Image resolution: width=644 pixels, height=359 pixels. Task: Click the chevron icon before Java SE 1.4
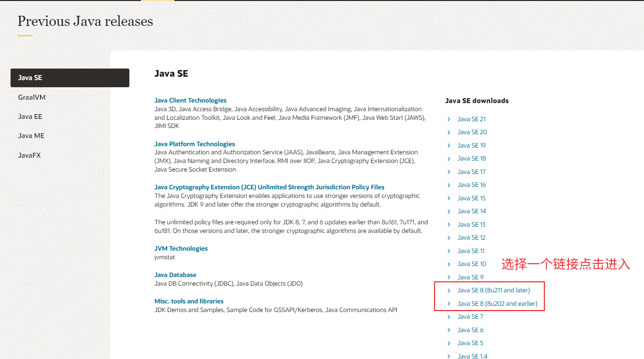pyautogui.click(x=449, y=356)
